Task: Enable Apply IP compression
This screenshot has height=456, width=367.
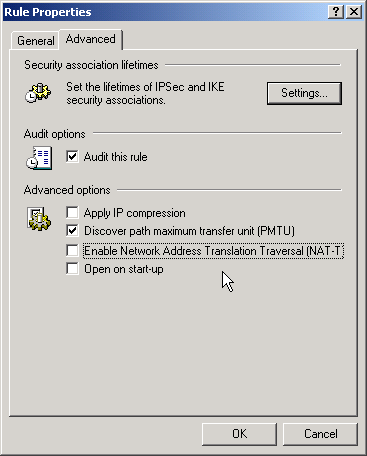Action: [x=72, y=212]
